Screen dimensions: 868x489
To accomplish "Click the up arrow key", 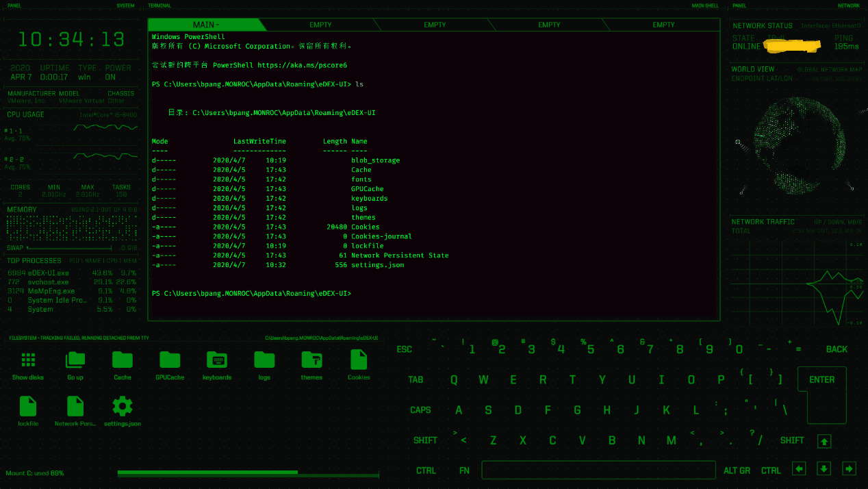I will pos(825,441).
